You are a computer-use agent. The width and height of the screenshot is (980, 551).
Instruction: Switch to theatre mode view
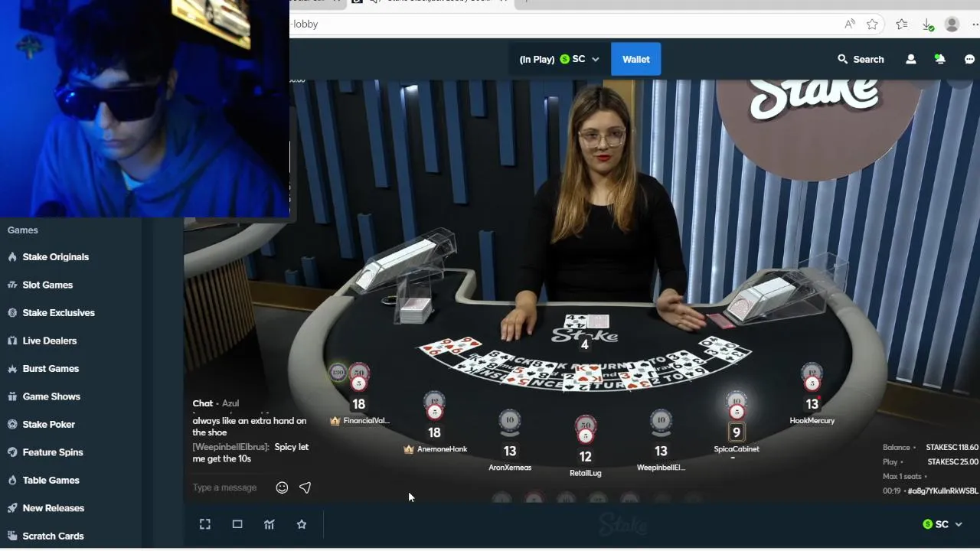click(x=237, y=524)
